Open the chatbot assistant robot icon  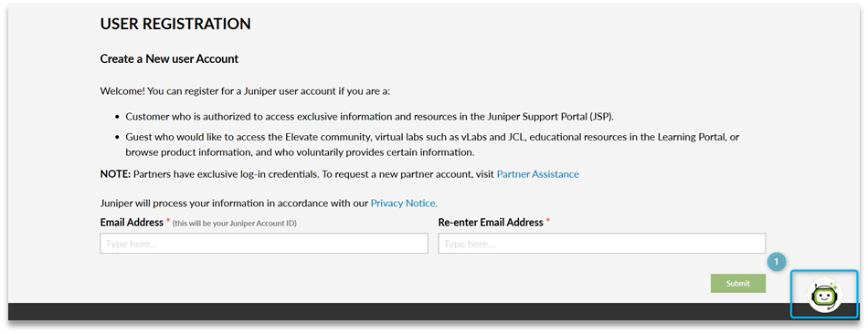click(x=825, y=294)
